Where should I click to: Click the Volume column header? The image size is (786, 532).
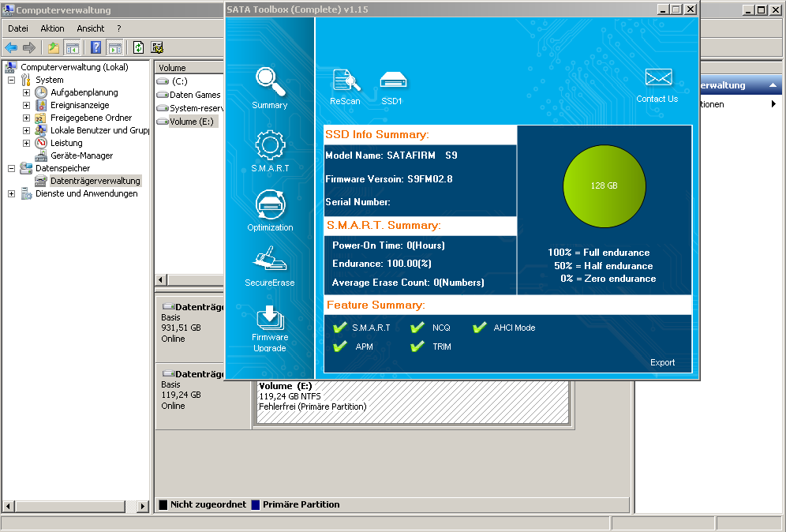coord(189,68)
